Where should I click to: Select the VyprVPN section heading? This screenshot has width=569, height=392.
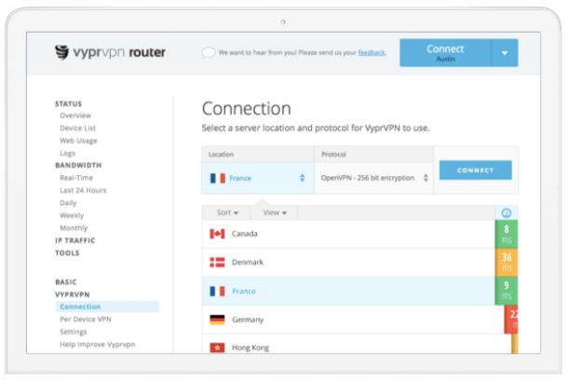(x=73, y=294)
